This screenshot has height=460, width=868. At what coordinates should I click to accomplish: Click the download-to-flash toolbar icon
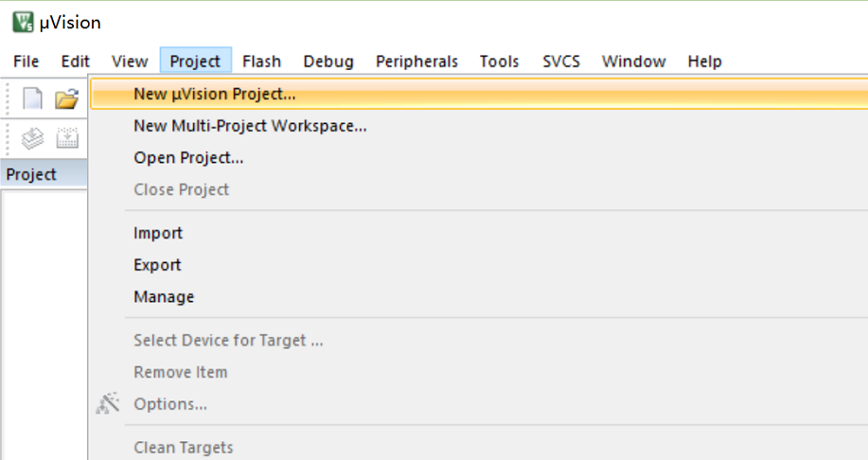coord(67,138)
